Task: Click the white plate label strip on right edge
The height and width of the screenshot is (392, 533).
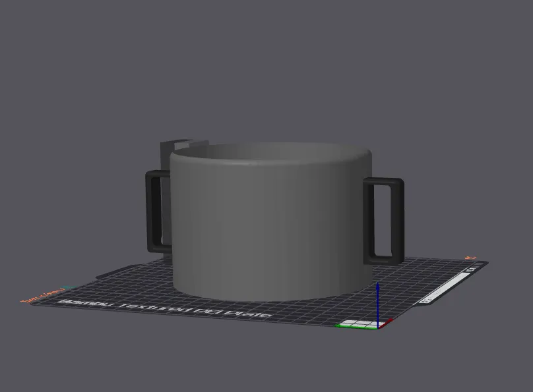Action: (444, 288)
